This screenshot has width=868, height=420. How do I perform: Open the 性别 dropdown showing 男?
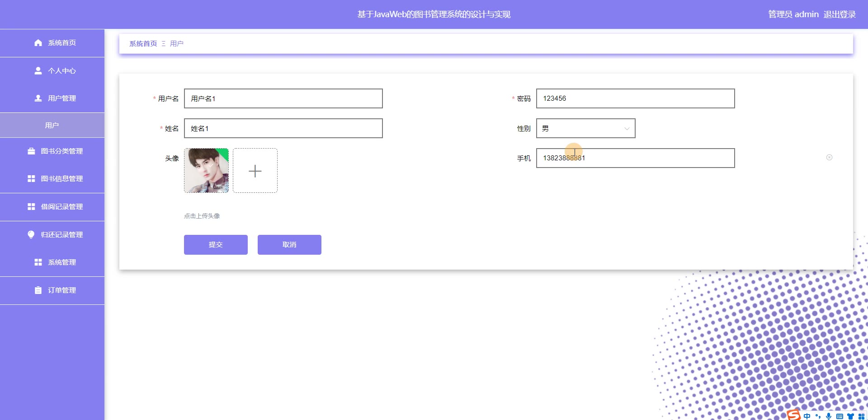[x=586, y=129]
